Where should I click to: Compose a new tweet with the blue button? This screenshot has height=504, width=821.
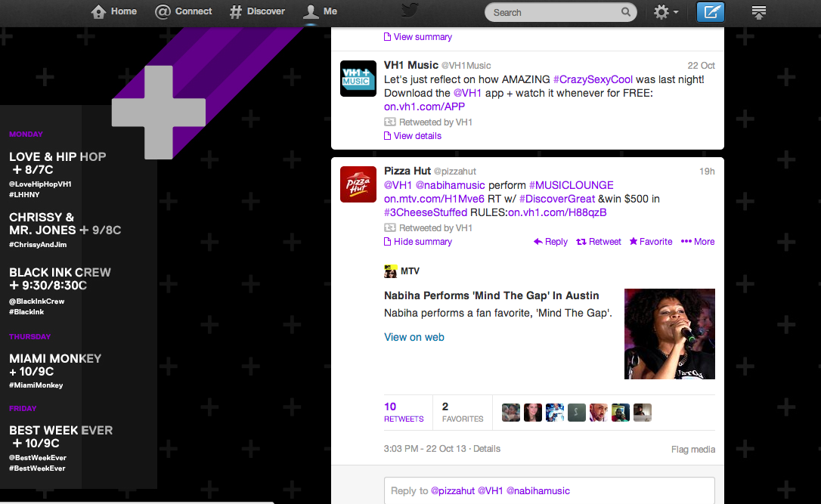pyautogui.click(x=711, y=12)
